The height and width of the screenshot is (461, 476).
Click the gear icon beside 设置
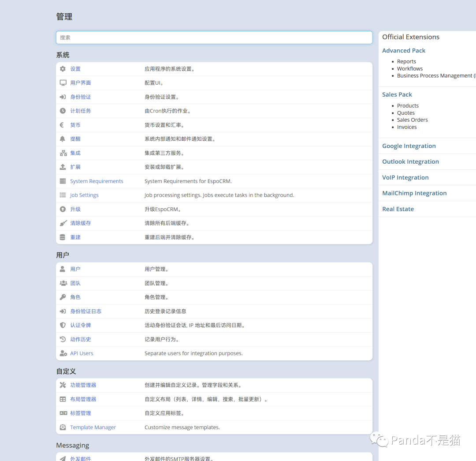[x=63, y=69]
